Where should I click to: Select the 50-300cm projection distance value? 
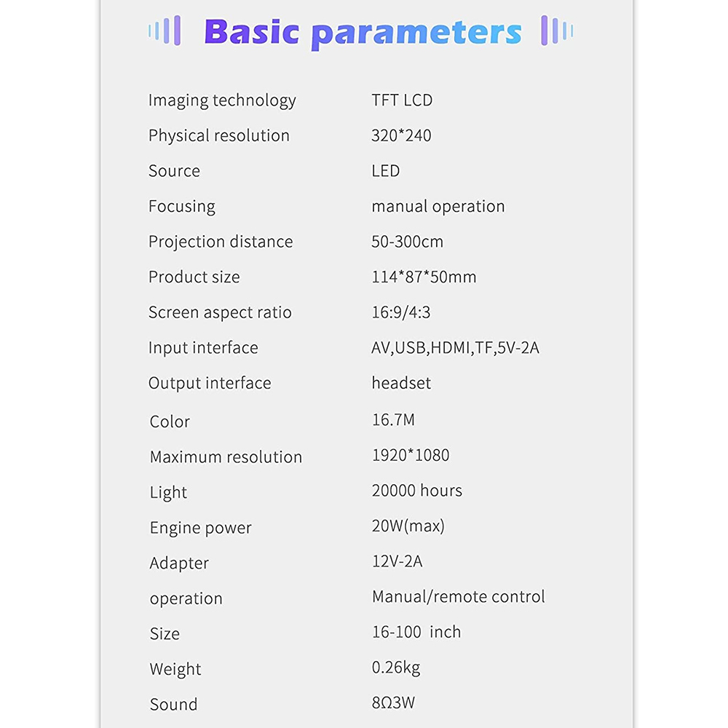click(x=407, y=242)
